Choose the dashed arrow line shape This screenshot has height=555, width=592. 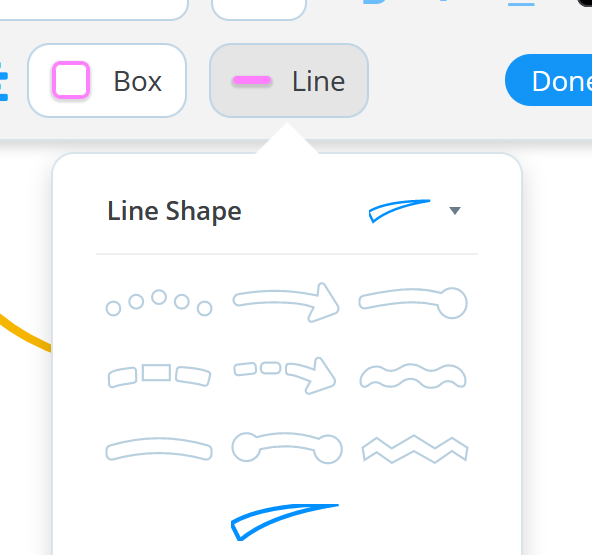click(285, 375)
